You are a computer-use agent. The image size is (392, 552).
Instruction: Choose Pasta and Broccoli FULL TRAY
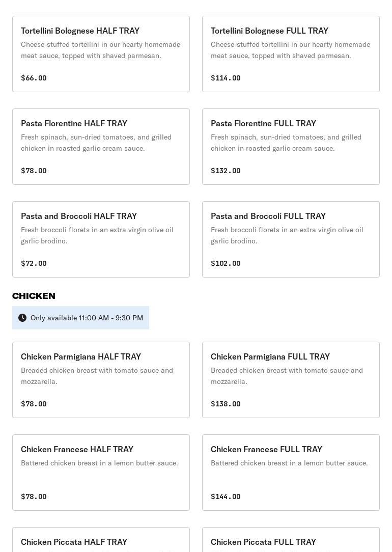pyautogui.click(x=291, y=239)
